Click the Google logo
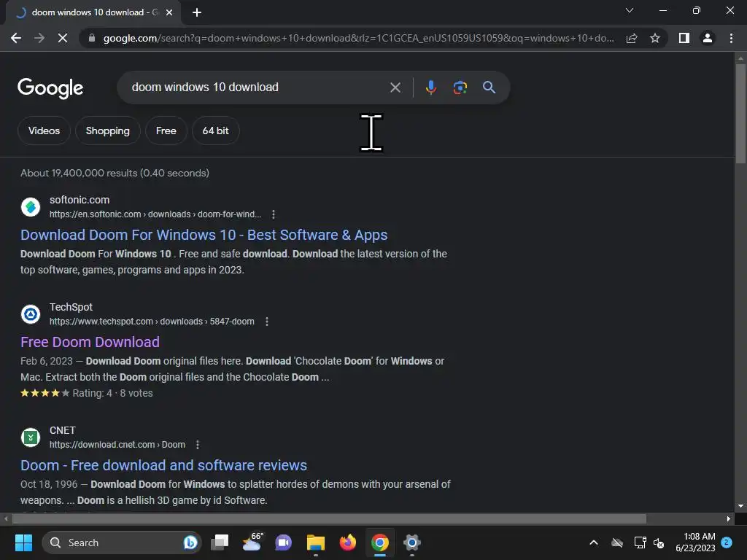Screen dimensions: 747x560 (50, 88)
